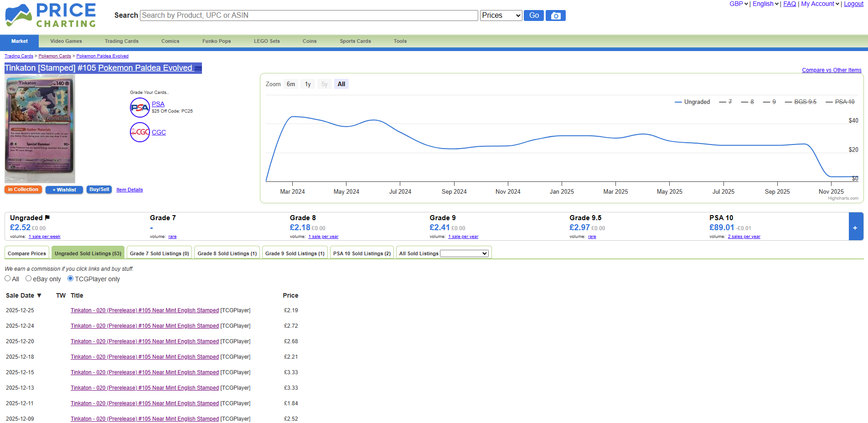This screenshot has width=868, height=423.
Task: Open the Trading Cards menu
Action: pos(121,41)
